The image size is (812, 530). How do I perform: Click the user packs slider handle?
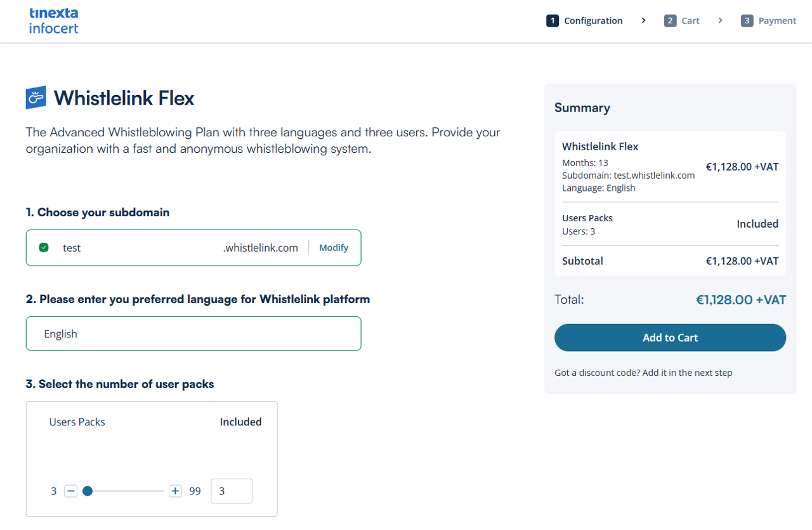coord(88,491)
